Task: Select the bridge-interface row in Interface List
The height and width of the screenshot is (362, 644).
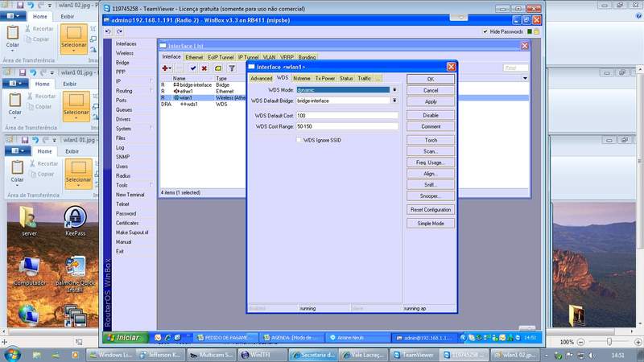Action: pos(204,84)
